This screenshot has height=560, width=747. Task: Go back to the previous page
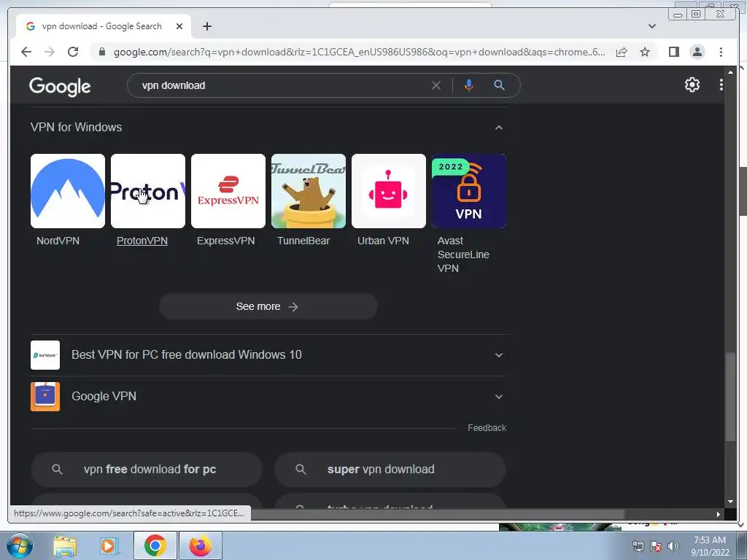[26, 52]
